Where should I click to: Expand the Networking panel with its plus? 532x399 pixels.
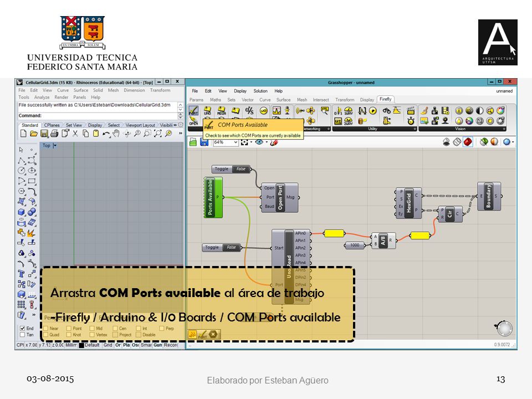coord(329,129)
